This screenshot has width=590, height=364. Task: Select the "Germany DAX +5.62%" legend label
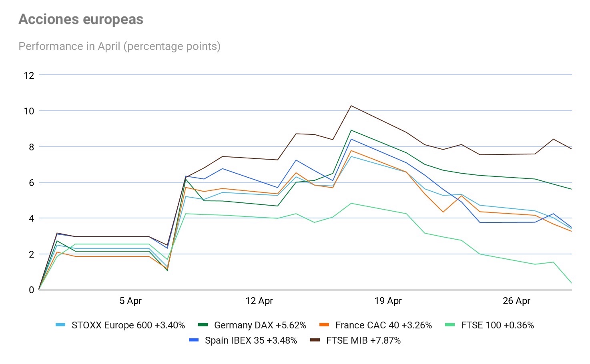coord(260,325)
